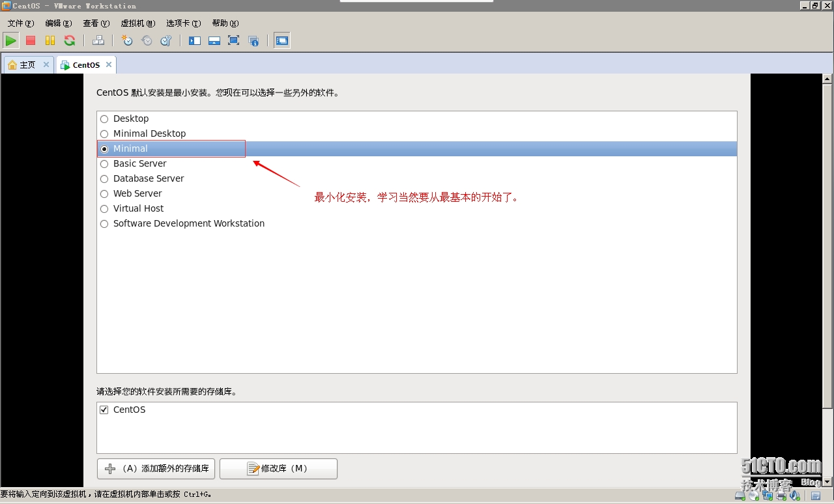Open the 帮助(H) menu

(225, 23)
